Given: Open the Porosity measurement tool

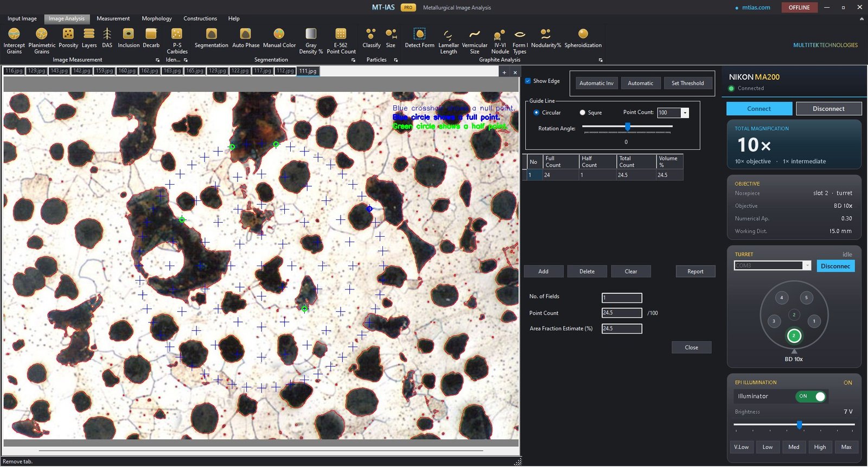Looking at the screenshot, I should point(68,39).
